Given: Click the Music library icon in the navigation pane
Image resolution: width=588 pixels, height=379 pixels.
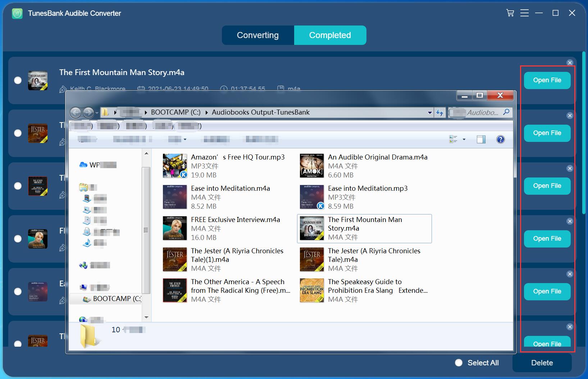Looking at the screenshot, I should [x=87, y=243].
